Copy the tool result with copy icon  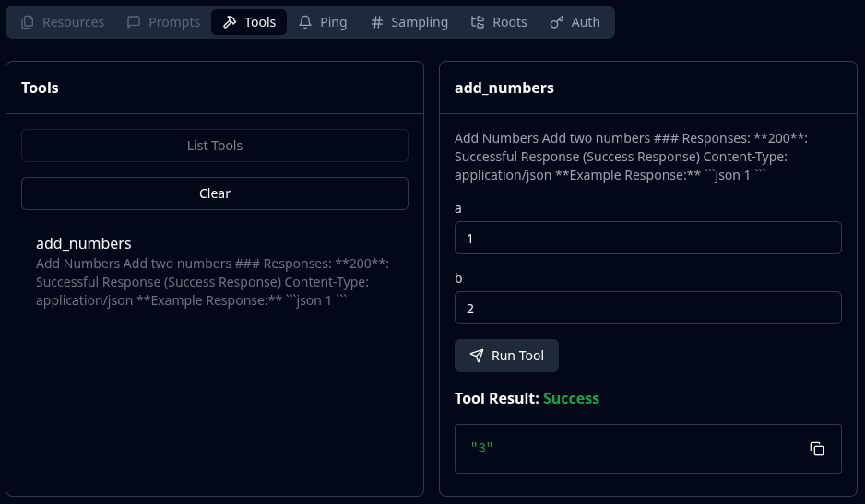coord(817,449)
